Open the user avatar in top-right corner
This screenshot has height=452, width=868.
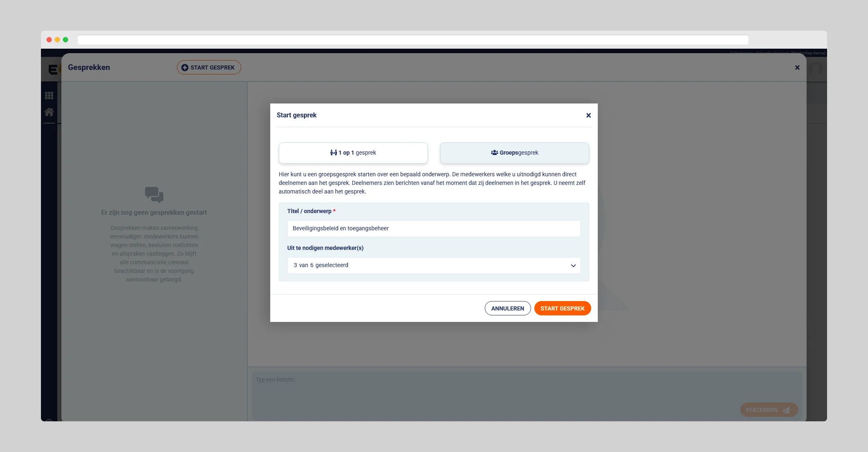pyautogui.click(x=816, y=68)
